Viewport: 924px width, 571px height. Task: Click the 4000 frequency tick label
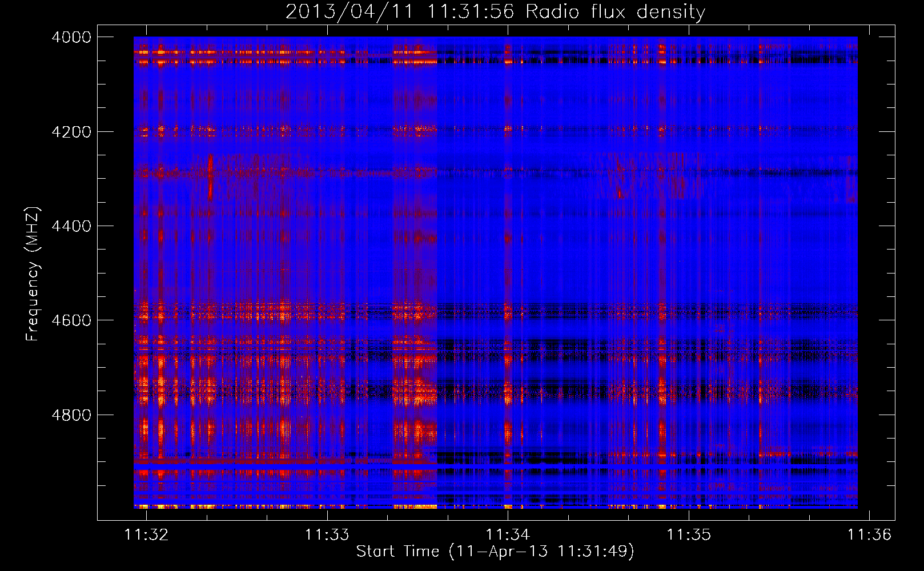pos(71,37)
